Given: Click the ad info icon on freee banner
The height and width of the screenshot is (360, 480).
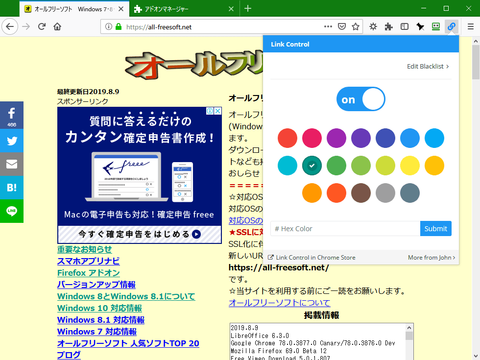Looking at the screenshot, I should pos(210,111).
